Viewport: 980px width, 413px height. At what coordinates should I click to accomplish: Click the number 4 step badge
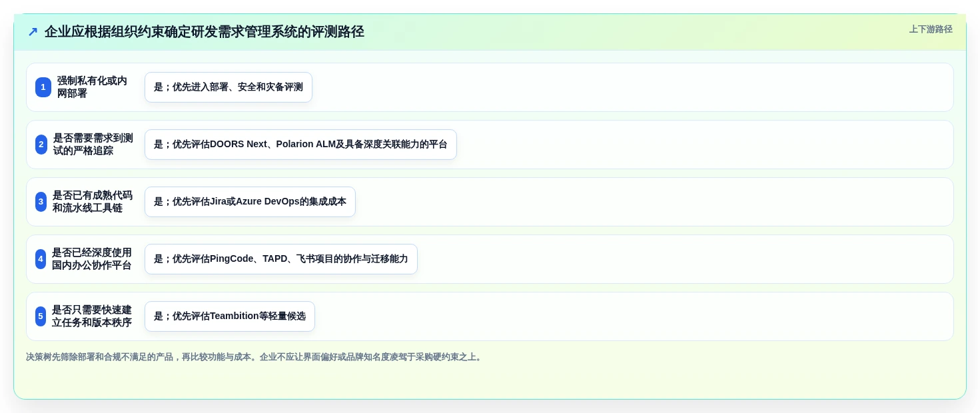click(41, 259)
